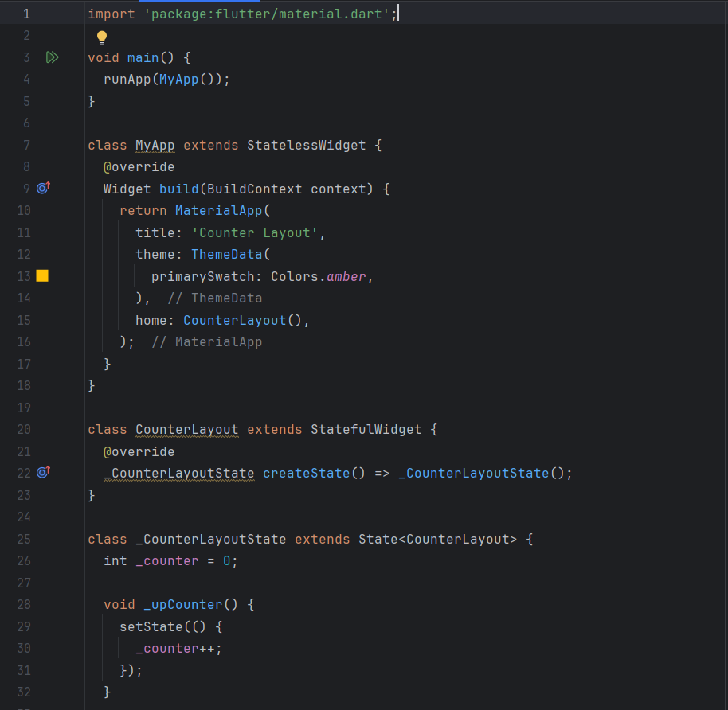Click line number 25 in the gutter
Screen dimensions: 728x710
pos(24,539)
